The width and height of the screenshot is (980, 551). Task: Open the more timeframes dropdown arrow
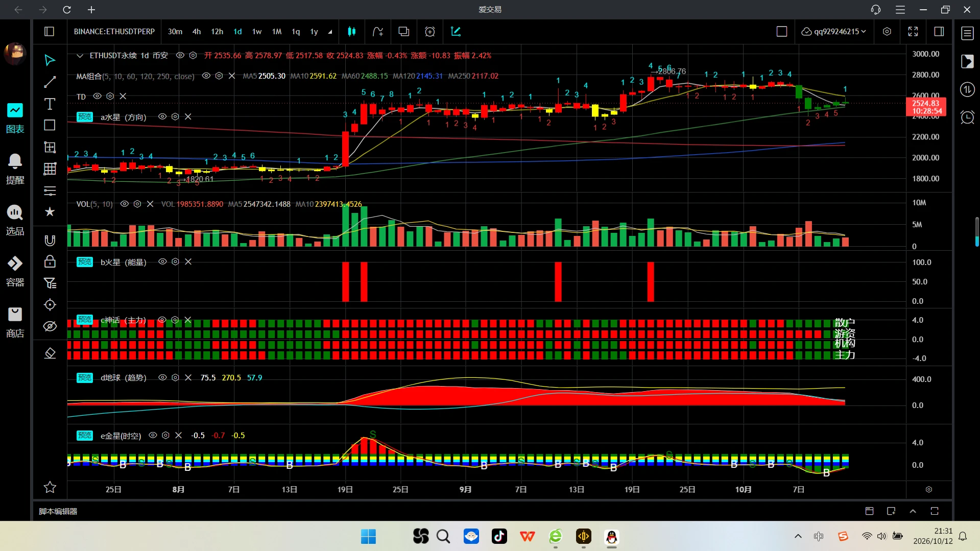[330, 32]
